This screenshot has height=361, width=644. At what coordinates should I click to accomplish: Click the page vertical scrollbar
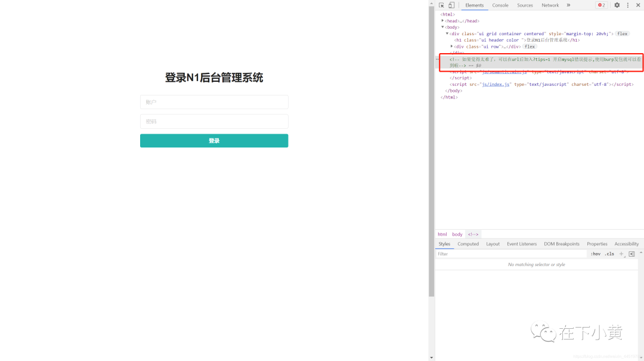click(x=431, y=152)
